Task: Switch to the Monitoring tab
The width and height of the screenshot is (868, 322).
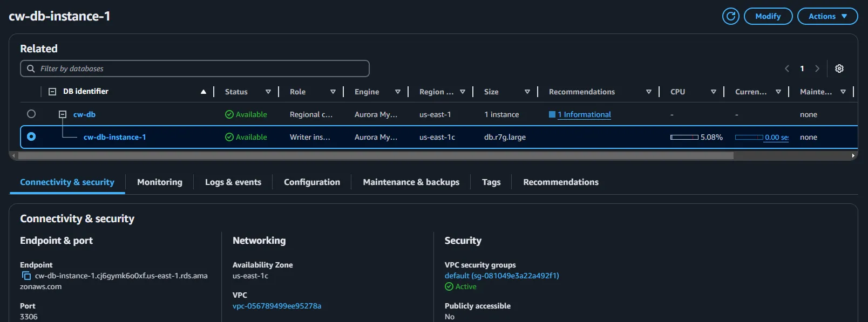Action: 160,182
